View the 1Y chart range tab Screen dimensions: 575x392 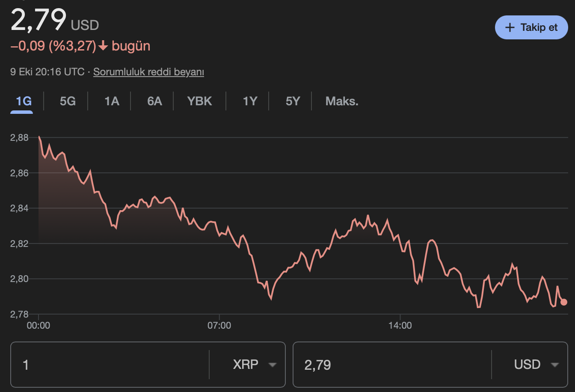[250, 101]
